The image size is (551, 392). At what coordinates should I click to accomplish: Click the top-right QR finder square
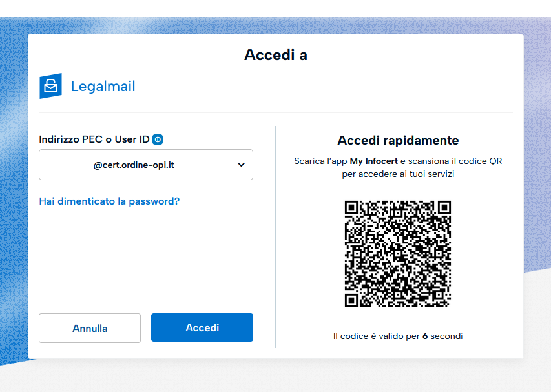[444, 207]
